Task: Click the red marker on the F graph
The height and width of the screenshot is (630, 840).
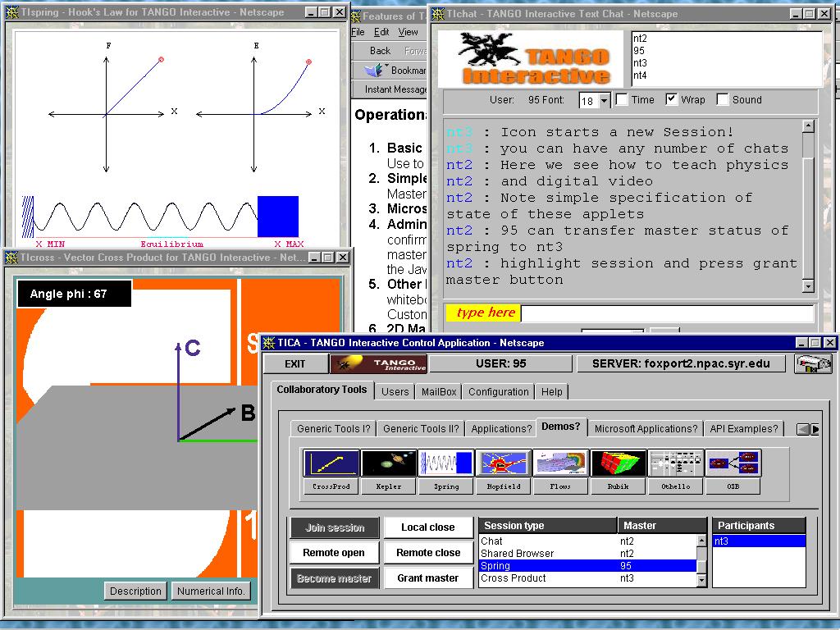Action: pyautogui.click(x=161, y=59)
